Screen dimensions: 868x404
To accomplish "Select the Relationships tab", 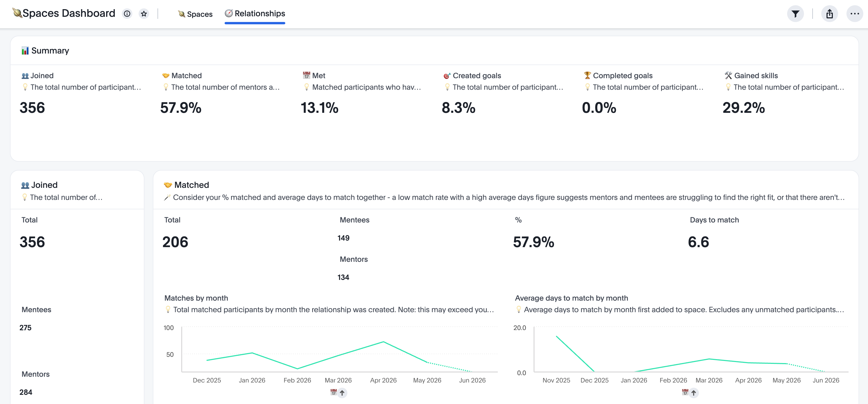I will point(255,13).
